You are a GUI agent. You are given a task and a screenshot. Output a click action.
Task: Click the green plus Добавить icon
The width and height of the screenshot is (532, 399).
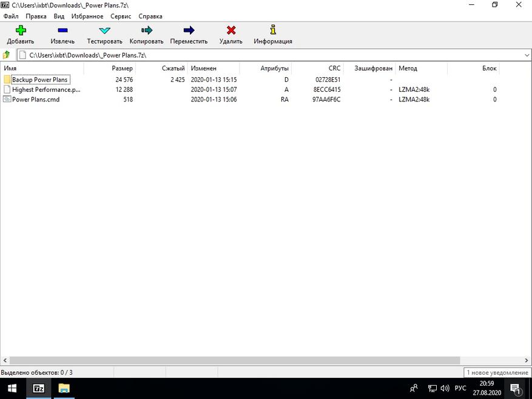[x=21, y=30]
